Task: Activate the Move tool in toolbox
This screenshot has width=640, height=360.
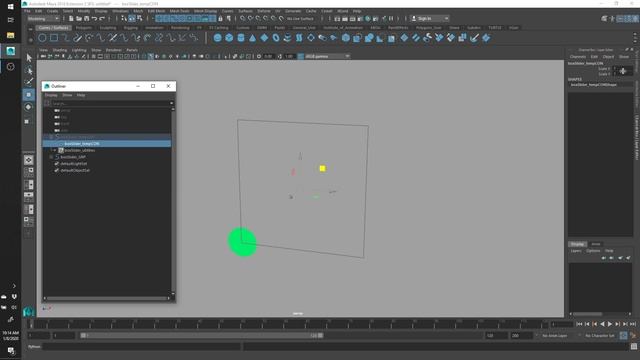Action: pyautogui.click(x=29, y=95)
